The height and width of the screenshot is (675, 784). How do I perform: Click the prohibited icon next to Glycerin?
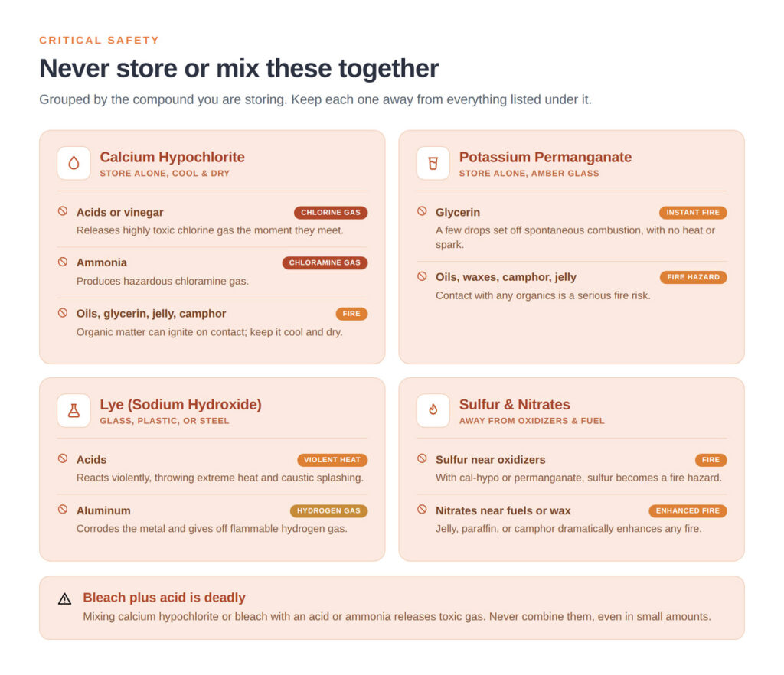coord(422,211)
